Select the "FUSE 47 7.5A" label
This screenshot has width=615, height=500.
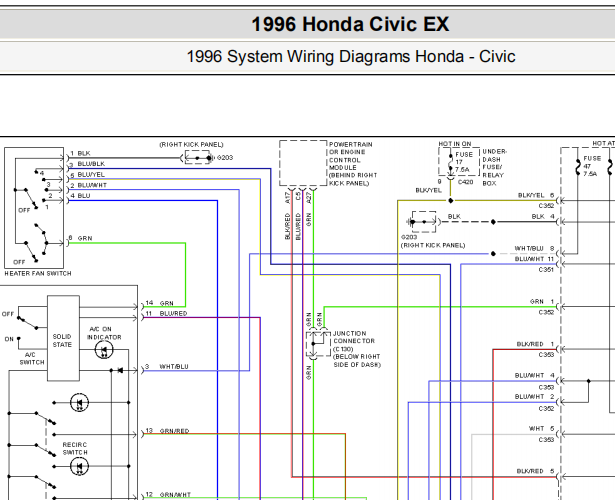(x=592, y=166)
